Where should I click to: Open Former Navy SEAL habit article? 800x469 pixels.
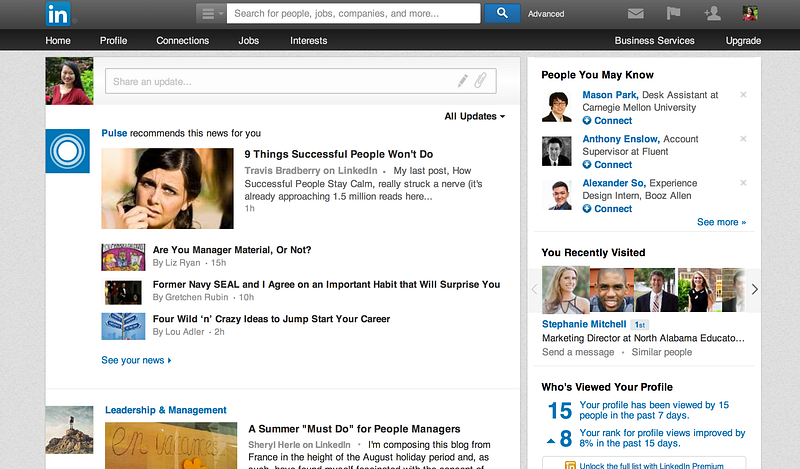point(327,284)
